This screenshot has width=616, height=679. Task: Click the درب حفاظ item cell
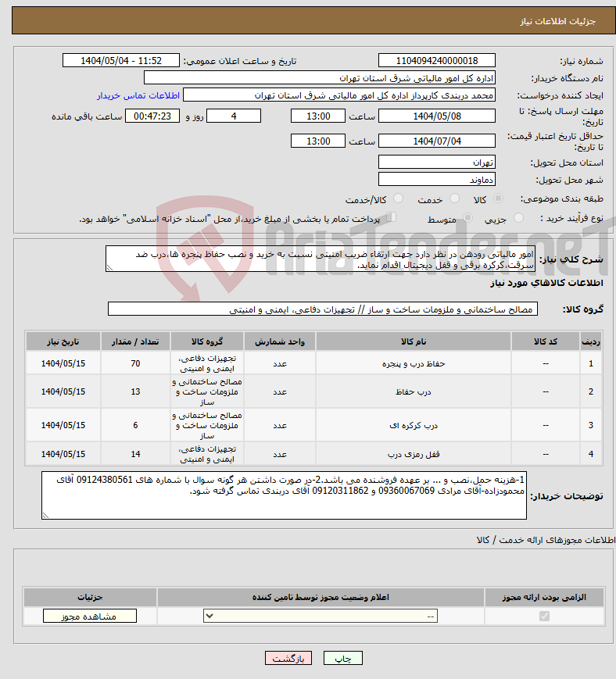(x=414, y=392)
